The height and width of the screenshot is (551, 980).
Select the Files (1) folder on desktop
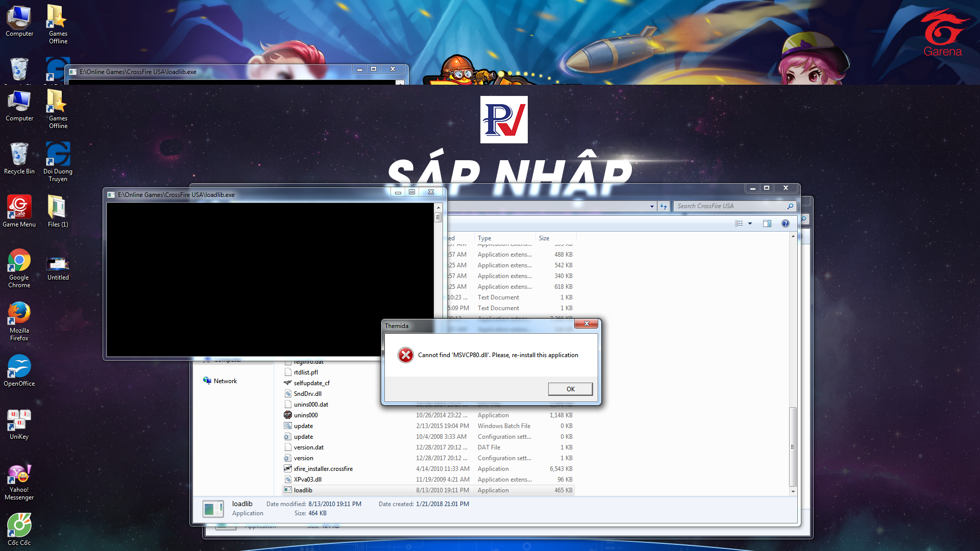tap(58, 211)
